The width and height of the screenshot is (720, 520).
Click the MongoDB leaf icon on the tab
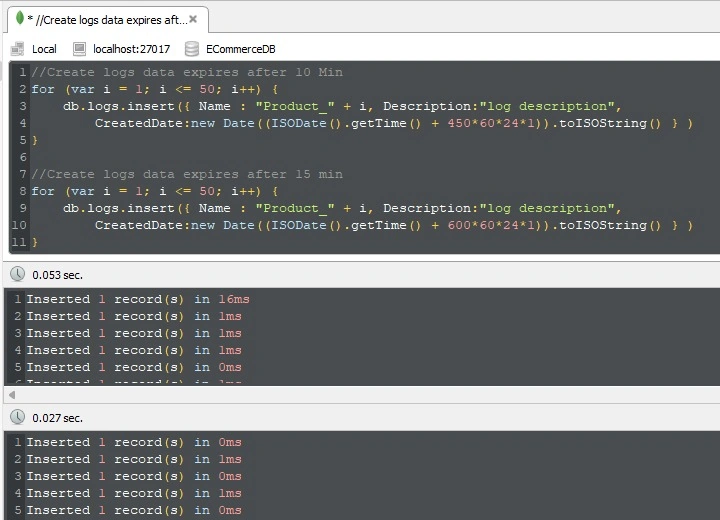pos(19,18)
